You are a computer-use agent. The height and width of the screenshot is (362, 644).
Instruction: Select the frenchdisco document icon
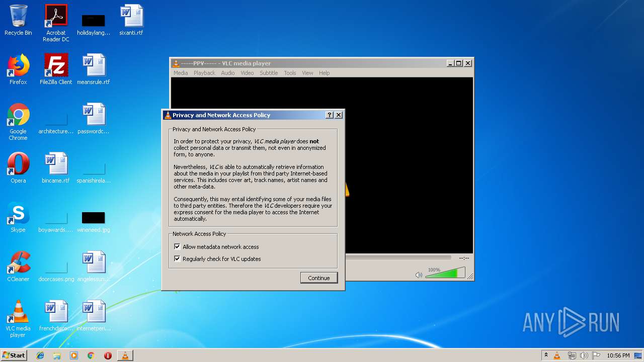pos(56,316)
